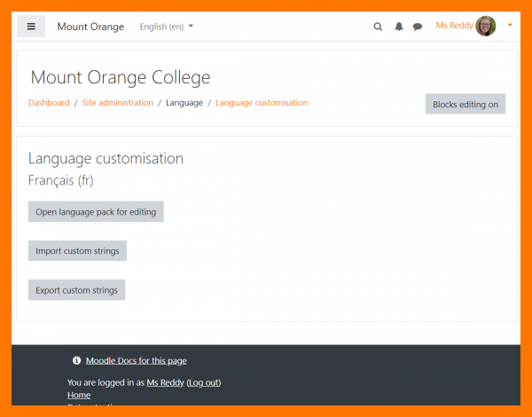Click Ms Reddy's profile avatar picture

(x=486, y=26)
